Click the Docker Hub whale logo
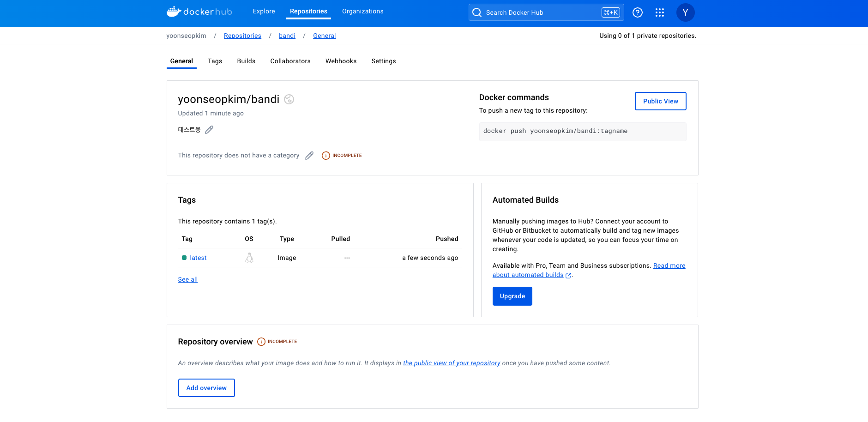This screenshot has height=422, width=868. click(199, 12)
